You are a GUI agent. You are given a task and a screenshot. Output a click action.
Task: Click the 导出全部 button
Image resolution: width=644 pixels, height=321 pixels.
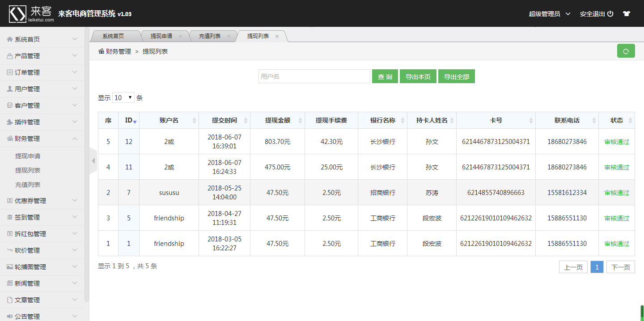click(457, 76)
